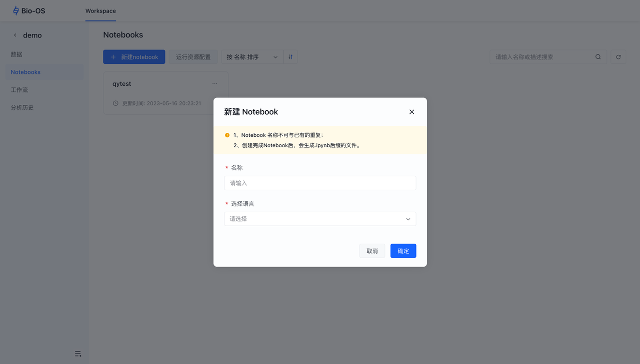Click the 运行资源配置 button

tap(193, 57)
